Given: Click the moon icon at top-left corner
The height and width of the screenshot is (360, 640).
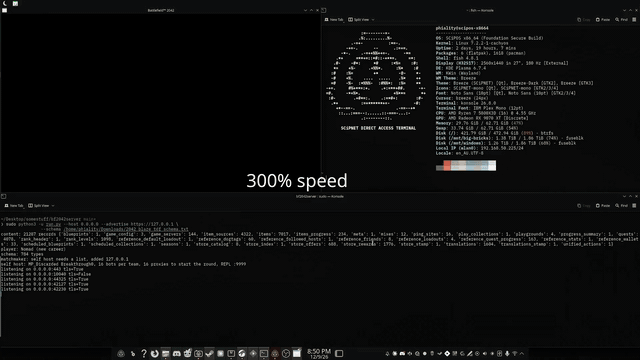Looking at the screenshot, I should click(x=4, y=3).
